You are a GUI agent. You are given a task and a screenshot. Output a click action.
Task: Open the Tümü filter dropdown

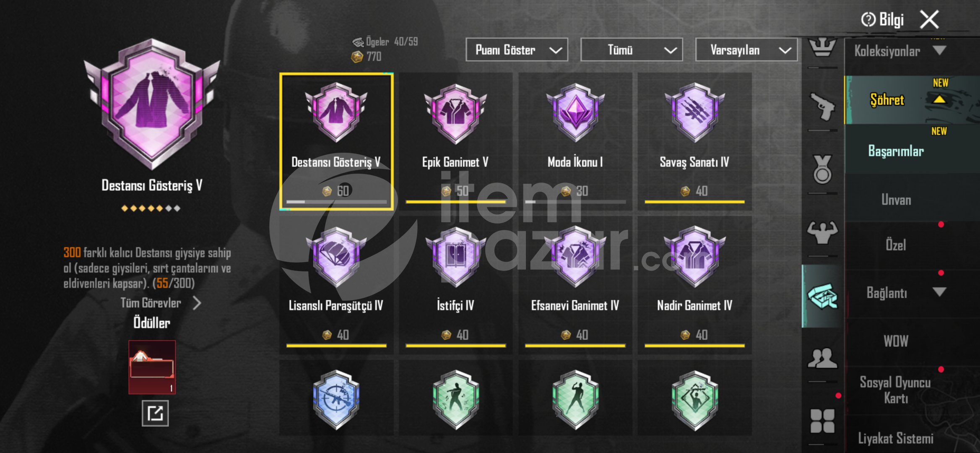tap(632, 50)
